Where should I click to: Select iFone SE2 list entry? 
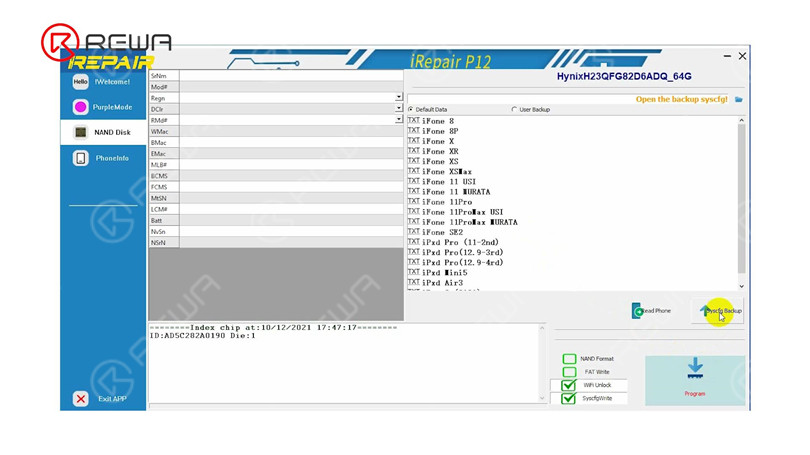[x=442, y=232]
